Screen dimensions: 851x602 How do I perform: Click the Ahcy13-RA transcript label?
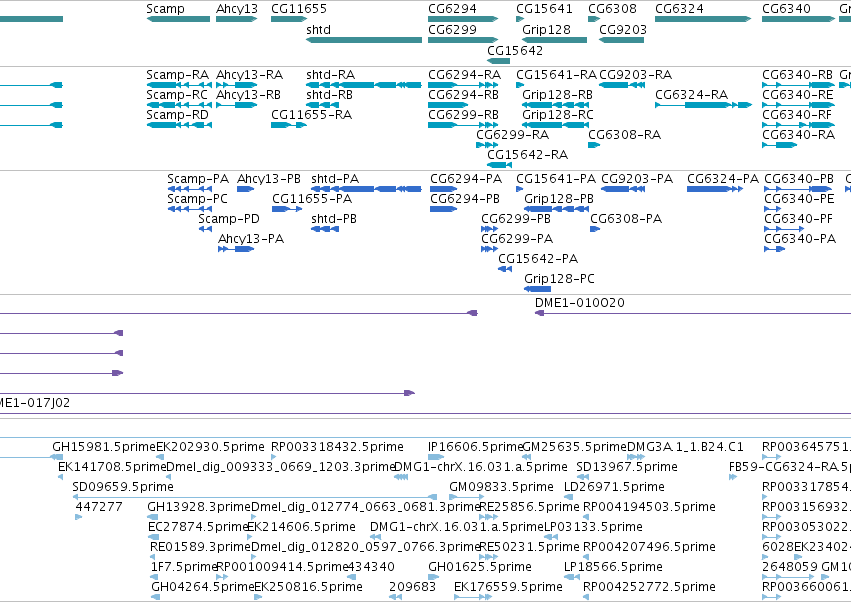click(250, 75)
